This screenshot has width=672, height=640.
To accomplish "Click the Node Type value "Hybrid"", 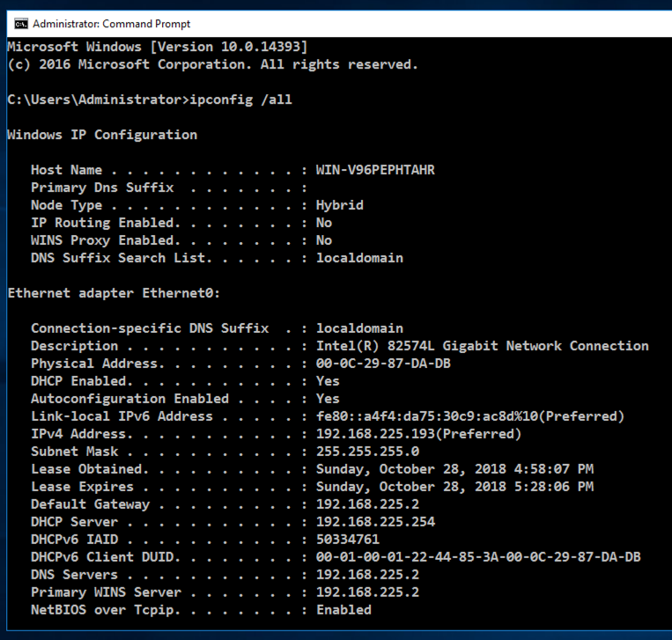I will pos(339,205).
